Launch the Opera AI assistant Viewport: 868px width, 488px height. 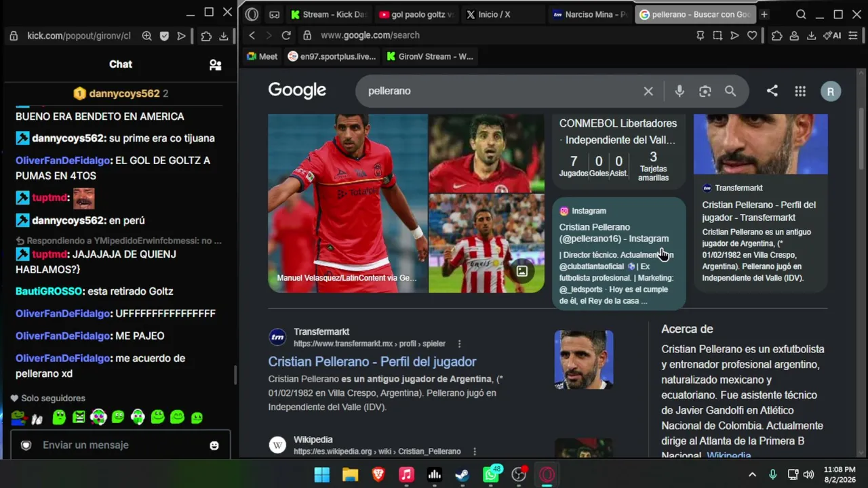coord(832,35)
